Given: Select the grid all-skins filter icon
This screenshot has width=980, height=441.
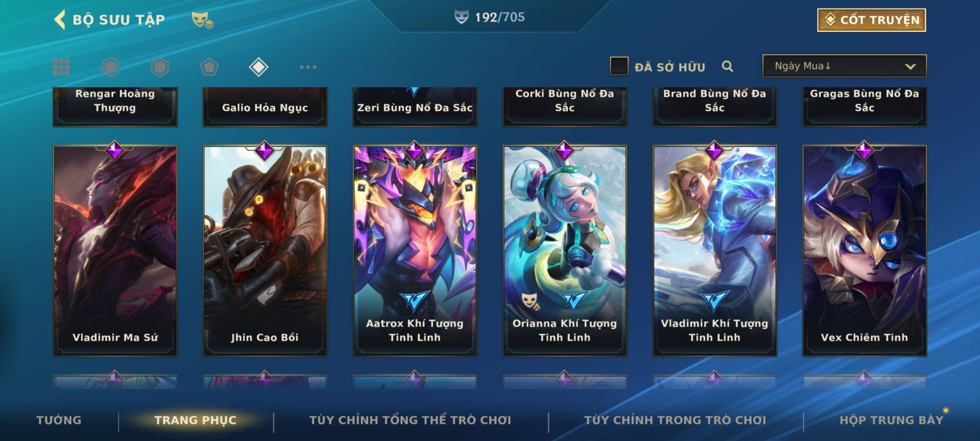Looking at the screenshot, I should click(61, 67).
